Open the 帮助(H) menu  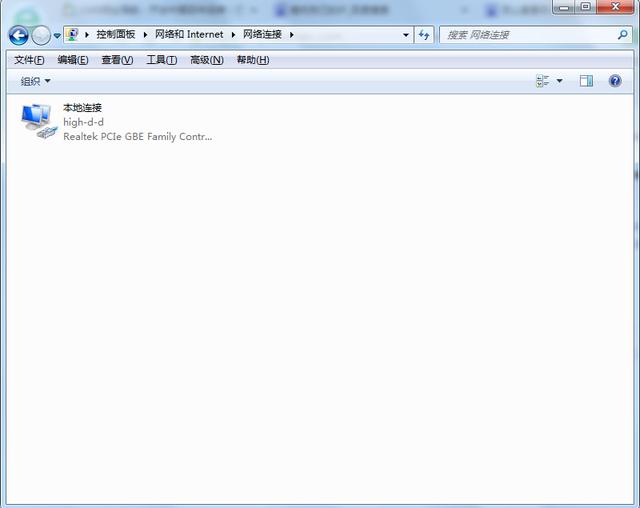[x=253, y=60]
